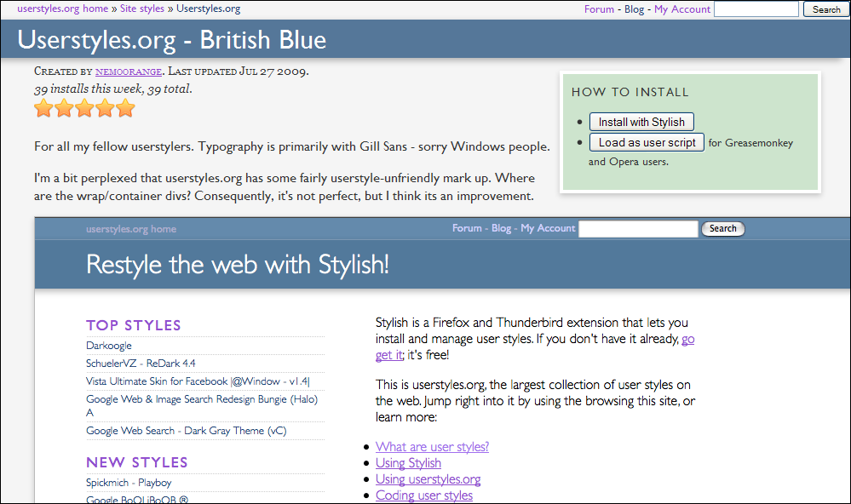The image size is (851, 504).
Task: Open the 'Using userstyles.org' link
Action: [428, 479]
